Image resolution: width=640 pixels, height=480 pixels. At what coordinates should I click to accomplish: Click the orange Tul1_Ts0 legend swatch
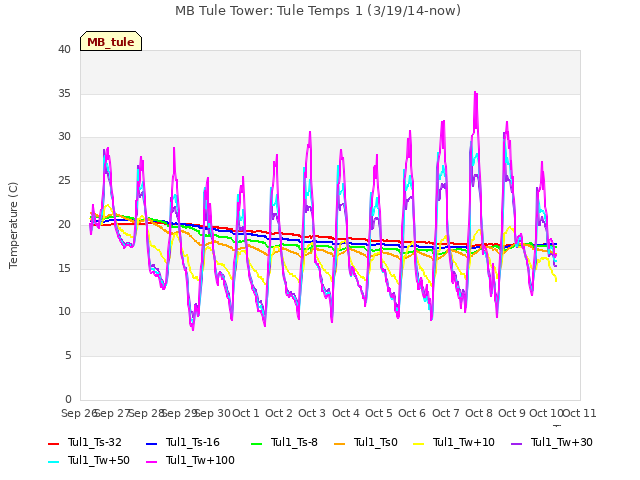click(340, 443)
